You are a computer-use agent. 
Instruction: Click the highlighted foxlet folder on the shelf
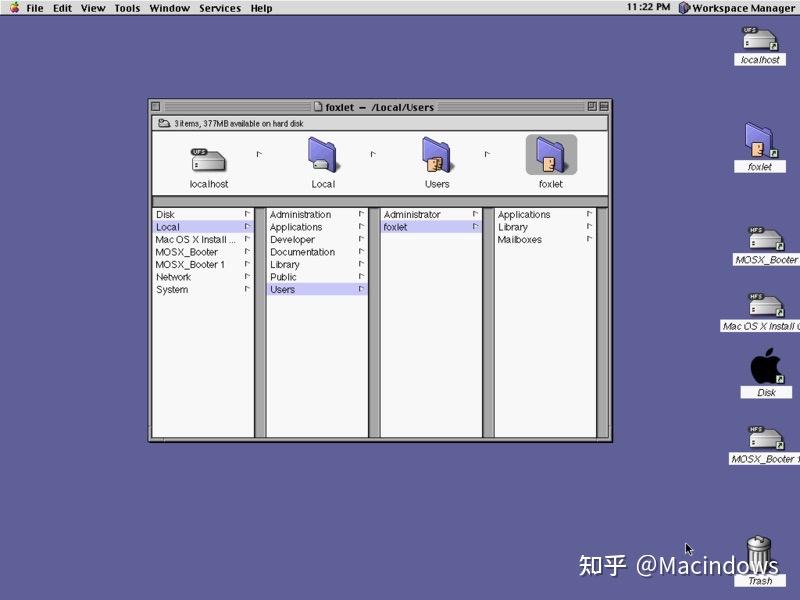(551, 153)
